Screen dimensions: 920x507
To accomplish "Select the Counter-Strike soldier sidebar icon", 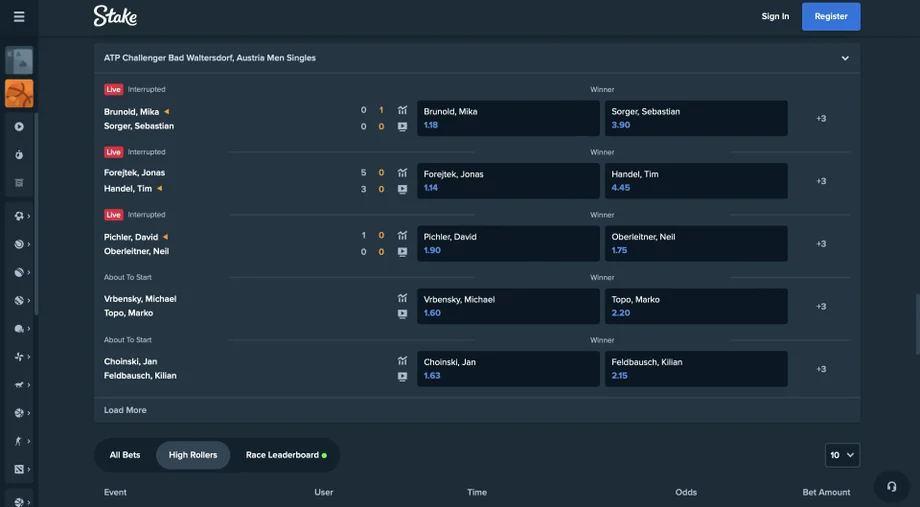I will (19, 441).
